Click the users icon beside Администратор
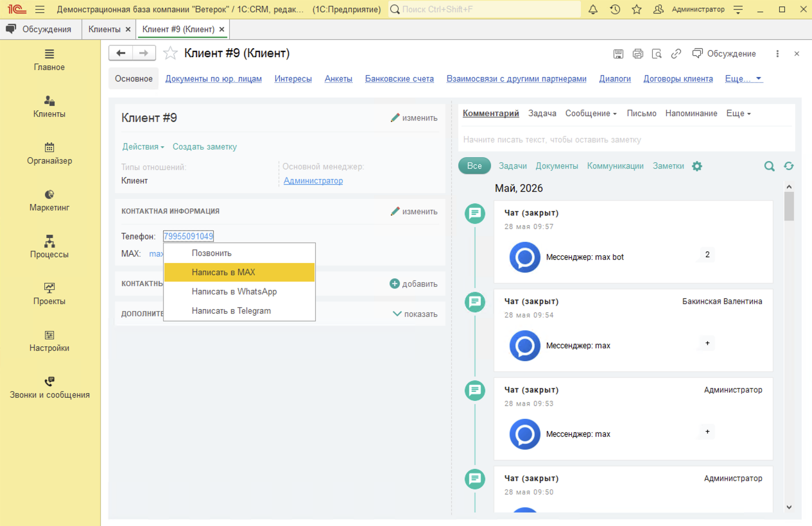Image resolution: width=812 pixels, height=526 pixels. (x=658, y=10)
